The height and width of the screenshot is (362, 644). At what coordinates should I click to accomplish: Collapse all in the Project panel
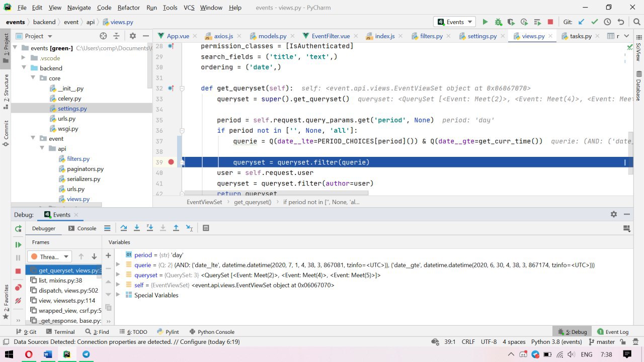[116, 36]
